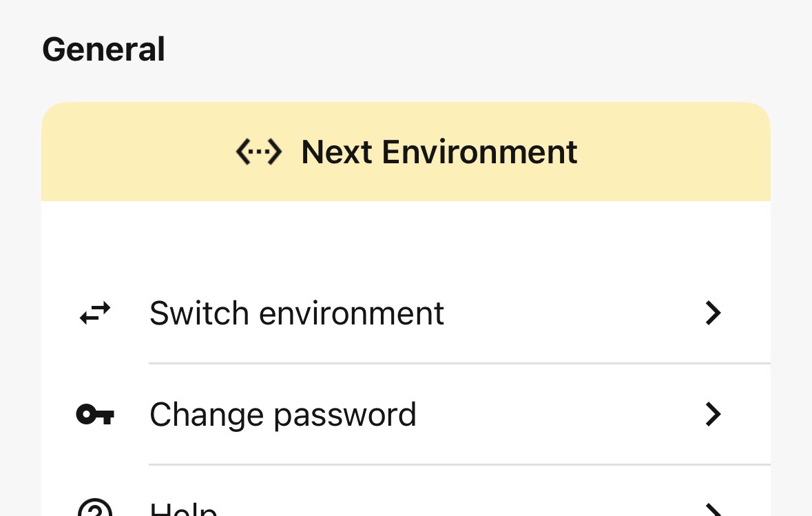The width and height of the screenshot is (812, 516).
Task: Open the Change password menu label
Action: pyautogui.click(x=283, y=415)
